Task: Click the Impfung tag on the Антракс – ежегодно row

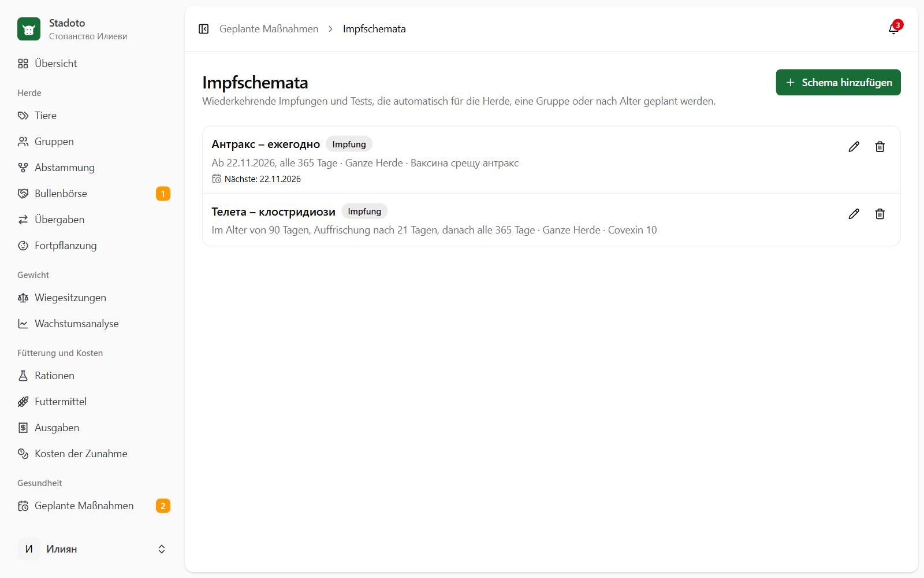Action: (349, 144)
